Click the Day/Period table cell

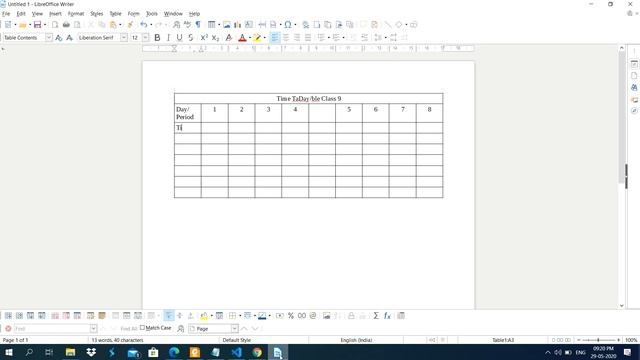point(188,113)
